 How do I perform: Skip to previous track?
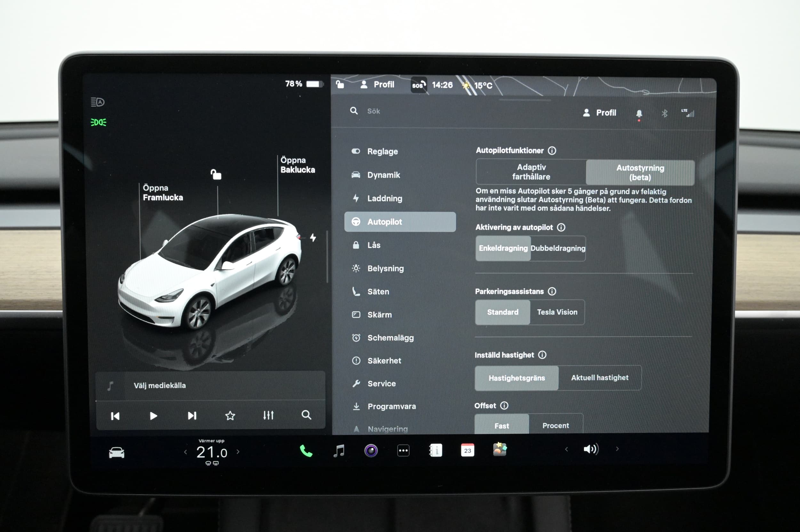[x=115, y=416]
